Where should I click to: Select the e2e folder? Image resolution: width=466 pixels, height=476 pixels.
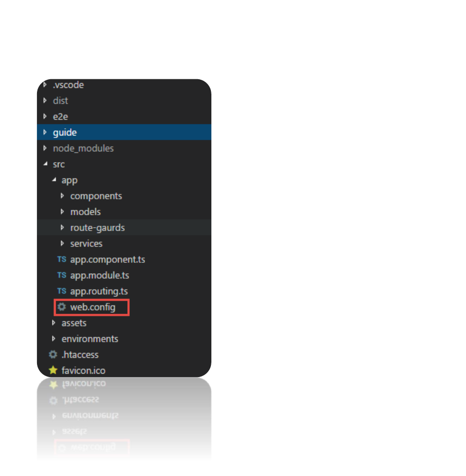(124, 116)
